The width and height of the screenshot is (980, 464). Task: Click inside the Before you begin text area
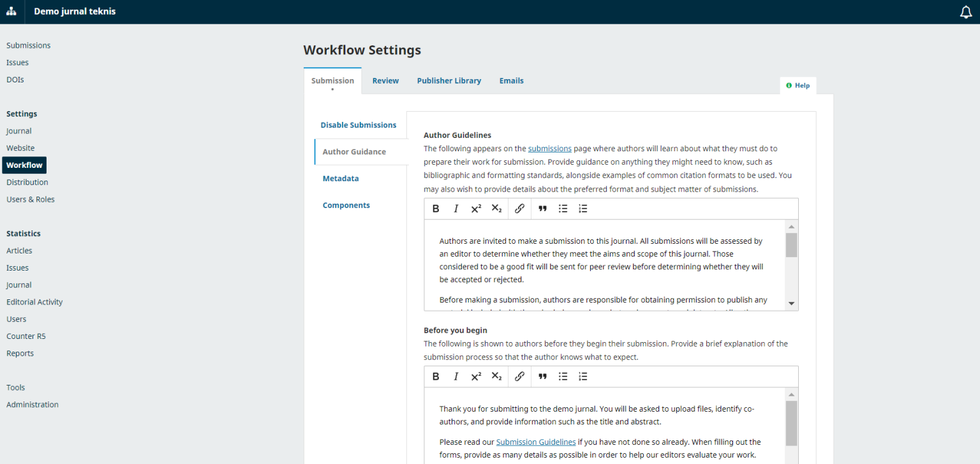[605, 426]
